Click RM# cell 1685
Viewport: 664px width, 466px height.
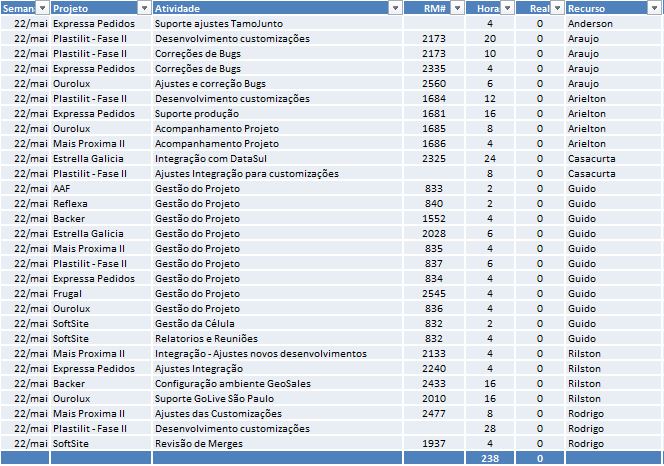[434, 128]
